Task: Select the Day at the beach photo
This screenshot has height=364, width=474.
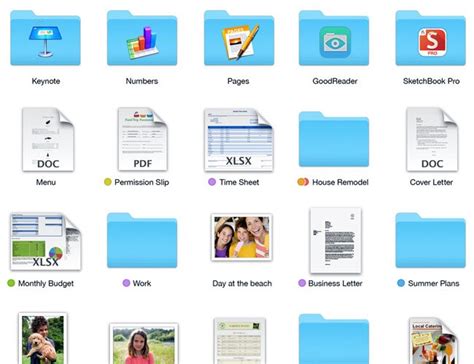Action: click(242, 237)
